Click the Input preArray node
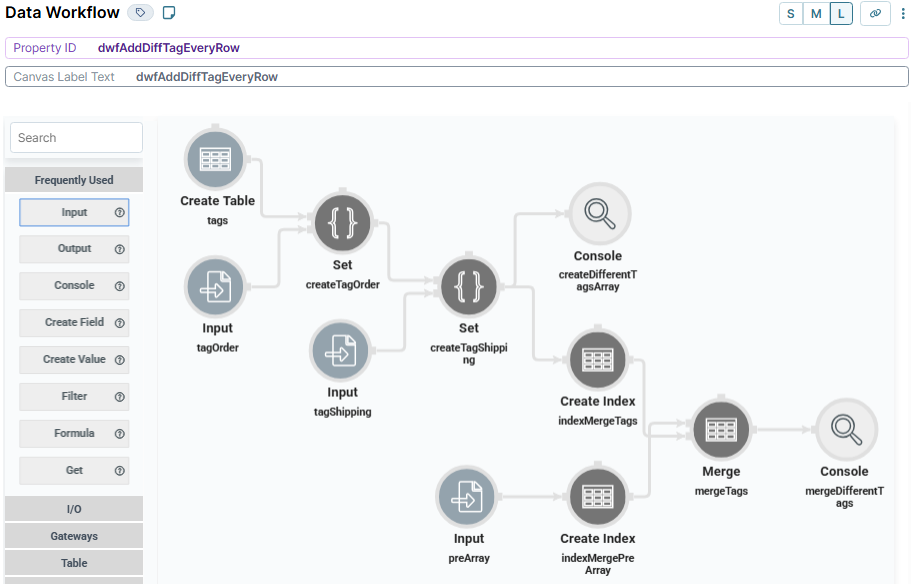 coord(467,496)
